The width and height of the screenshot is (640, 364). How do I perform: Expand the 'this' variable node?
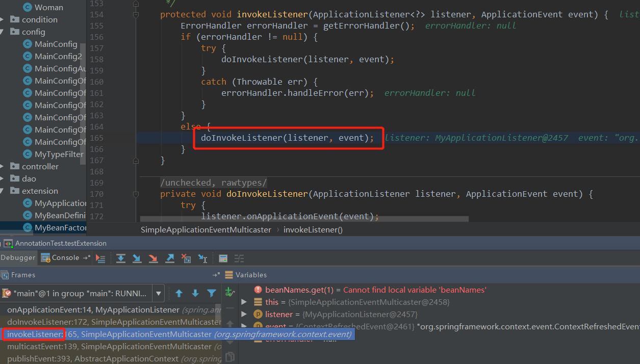point(244,302)
